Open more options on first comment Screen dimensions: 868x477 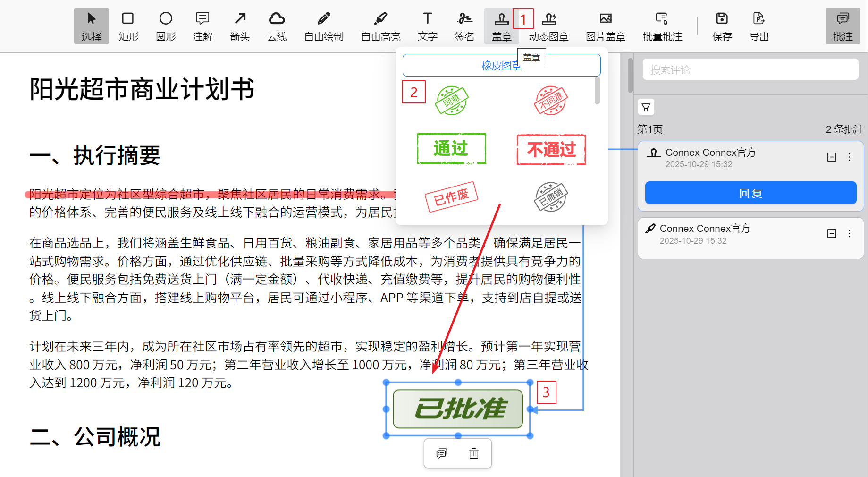click(849, 157)
